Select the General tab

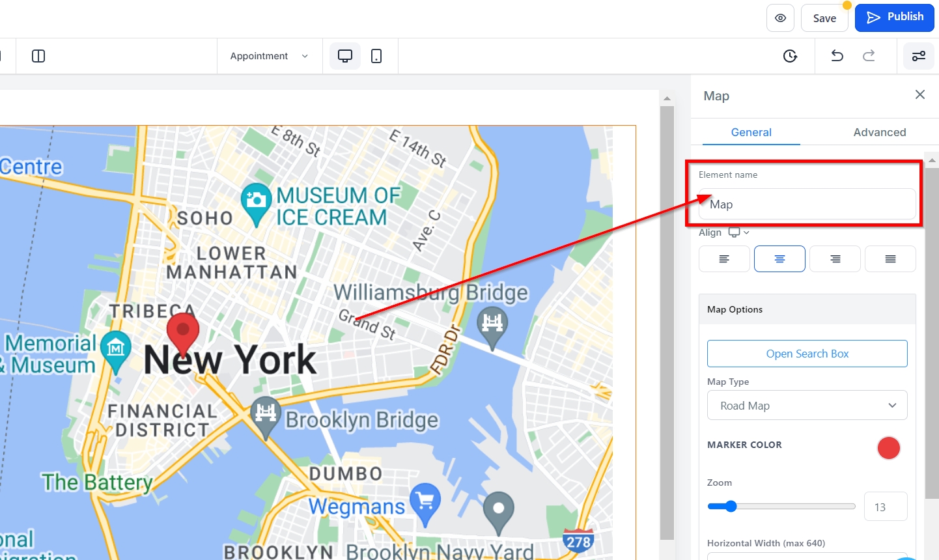(751, 132)
